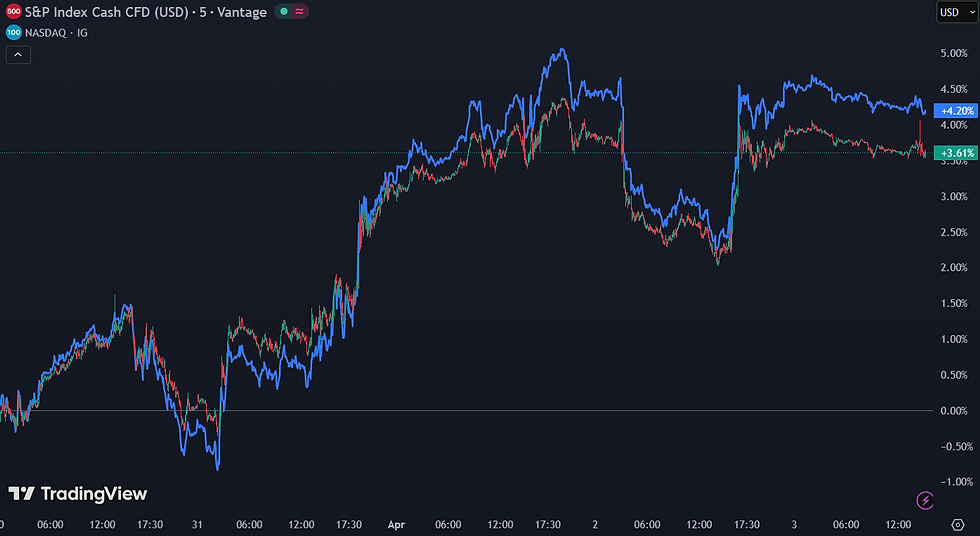Click the +3.61% green price label

pyautogui.click(x=956, y=153)
